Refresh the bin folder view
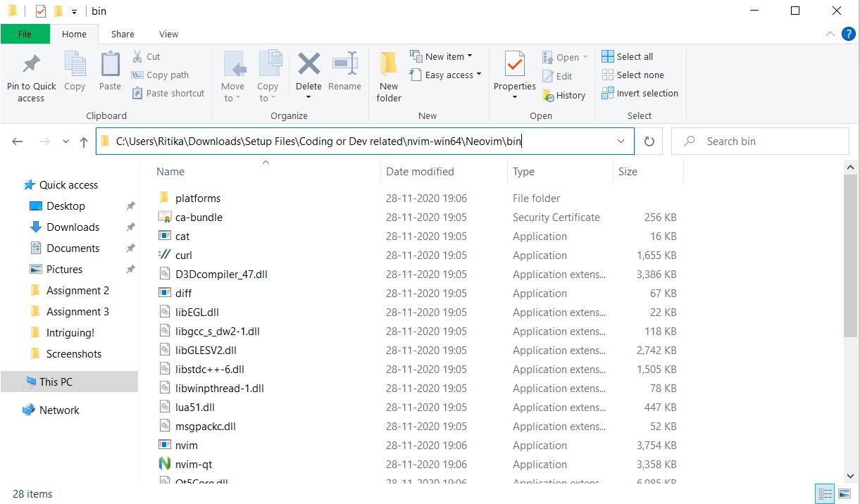This screenshot has width=860, height=504. pos(649,141)
